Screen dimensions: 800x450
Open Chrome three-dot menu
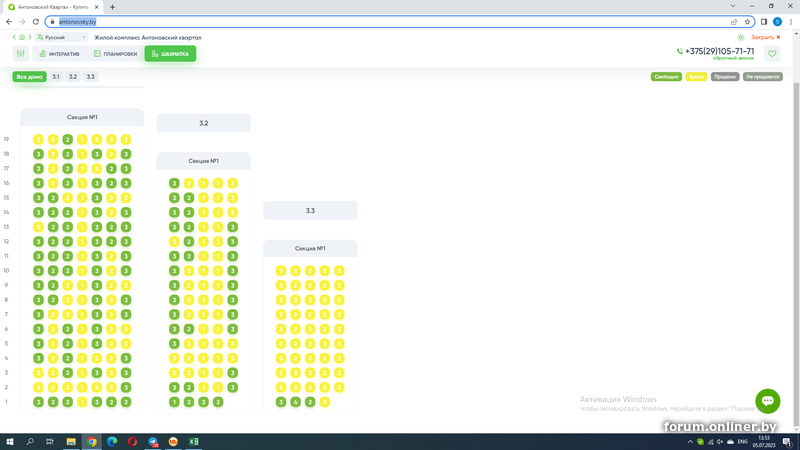[791, 21]
